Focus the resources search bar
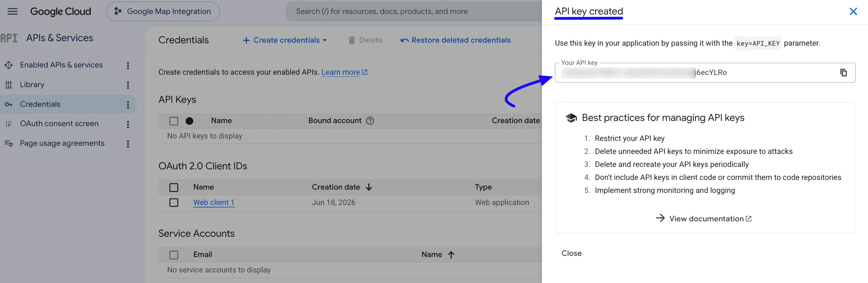Screen dimensions: 868x283 pyautogui.click(x=414, y=11)
